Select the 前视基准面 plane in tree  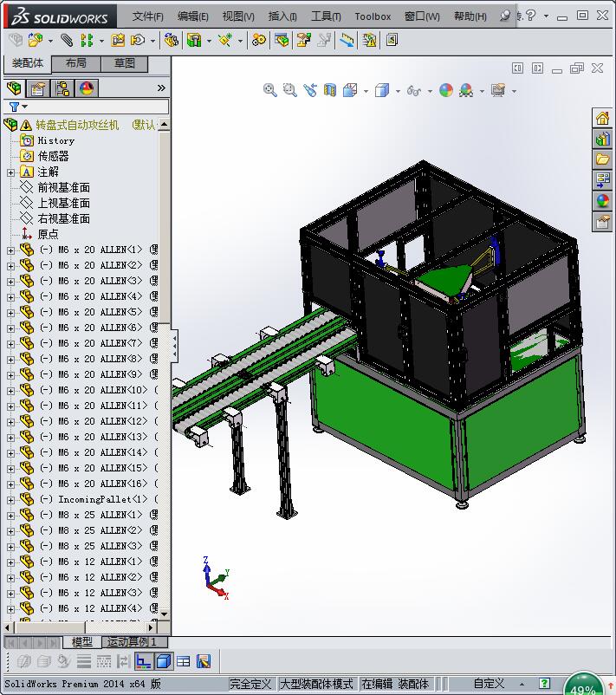64,187
